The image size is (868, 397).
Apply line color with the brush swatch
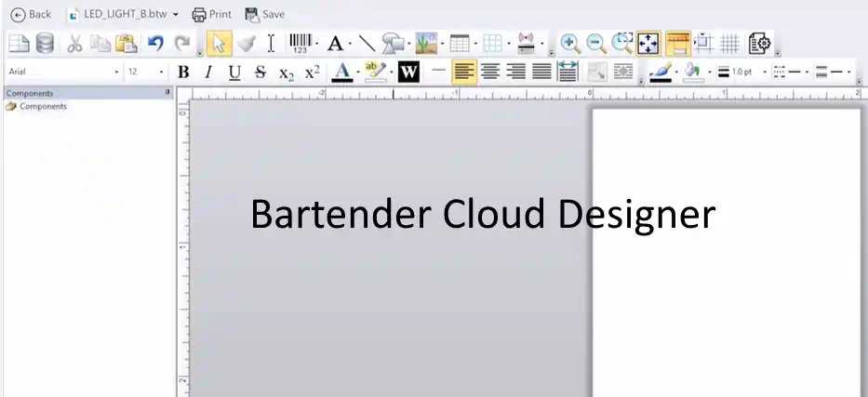click(661, 73)
